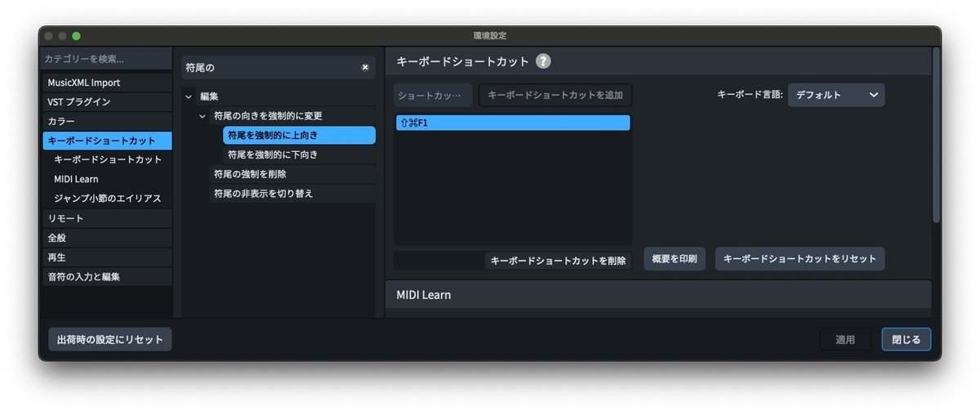Click the MIDI Learn section header
980x412 pixels.
[x=658, y=294]
